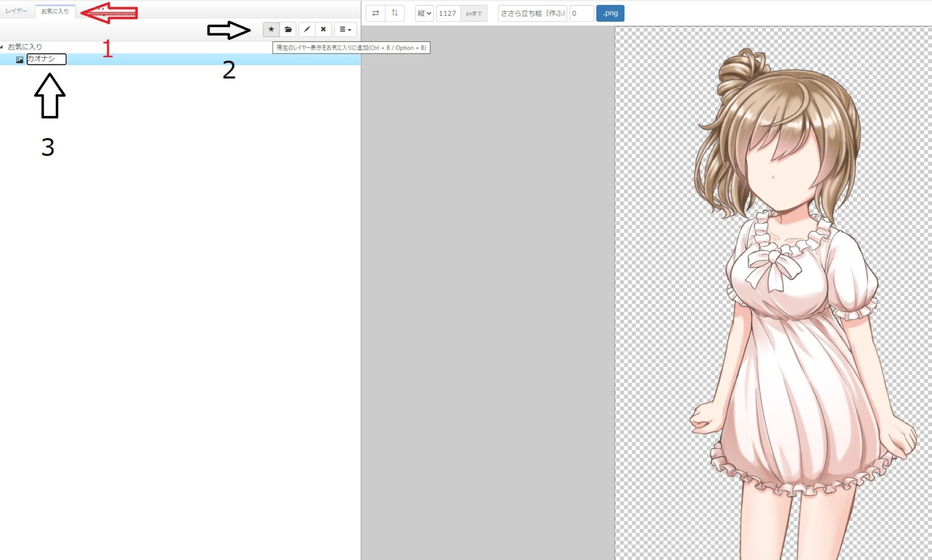The width and height of the screenshot is (932, 560).
Task: Open the dropdown arrow next to the list icon
Action: (x=349, y=29)
